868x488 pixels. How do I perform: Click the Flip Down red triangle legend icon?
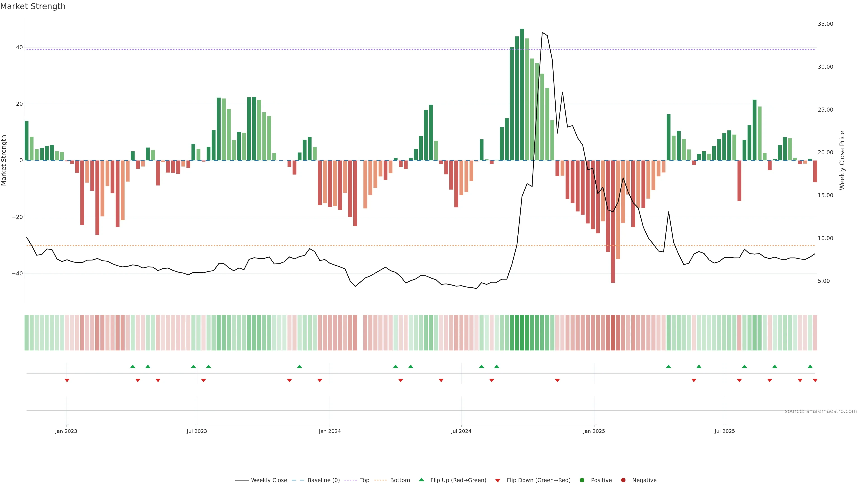pyautogui.click(x=498, y=481)
